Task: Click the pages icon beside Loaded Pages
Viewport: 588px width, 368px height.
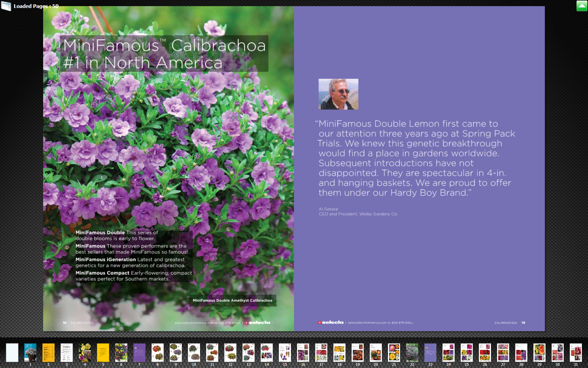Action: pos(6,6)
